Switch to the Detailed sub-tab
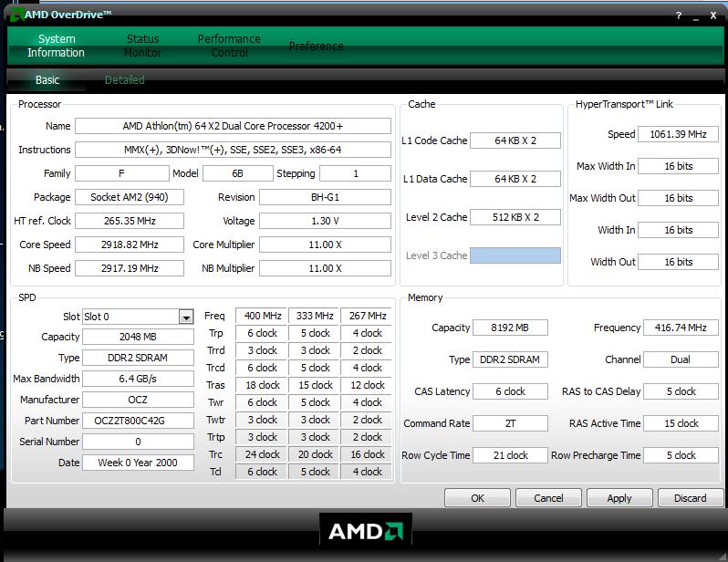Viewport: 728px width, 562px height. click(x=124, y=80)
